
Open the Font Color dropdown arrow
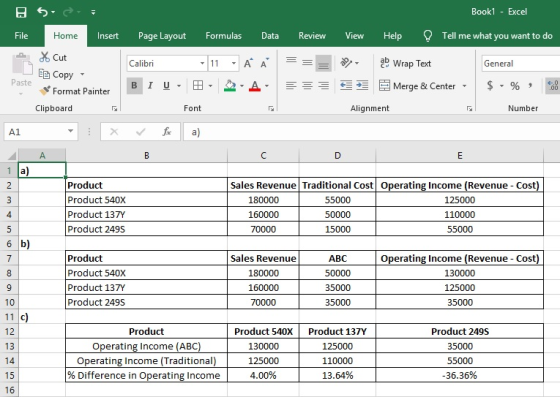pyautogui.click(x=267, y=86)
